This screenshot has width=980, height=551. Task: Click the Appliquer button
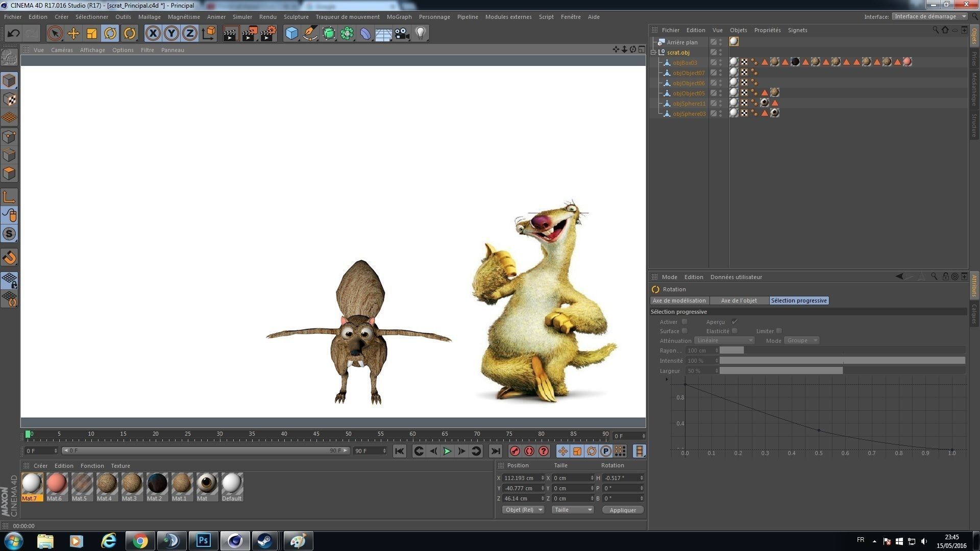623,510
